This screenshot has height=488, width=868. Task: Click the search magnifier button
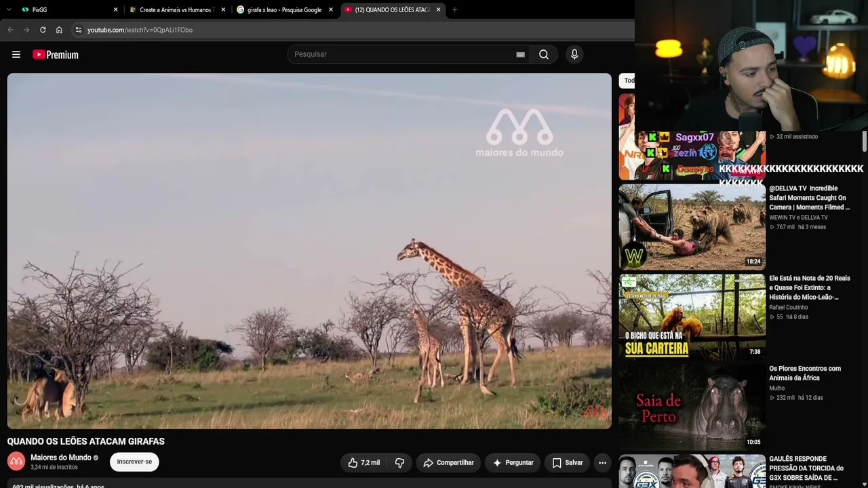544,54
